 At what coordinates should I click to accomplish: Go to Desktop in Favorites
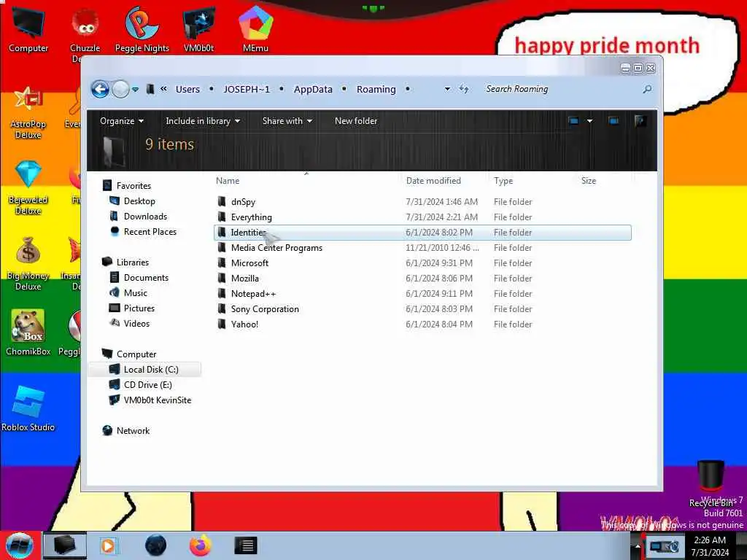tap(139, 201)
